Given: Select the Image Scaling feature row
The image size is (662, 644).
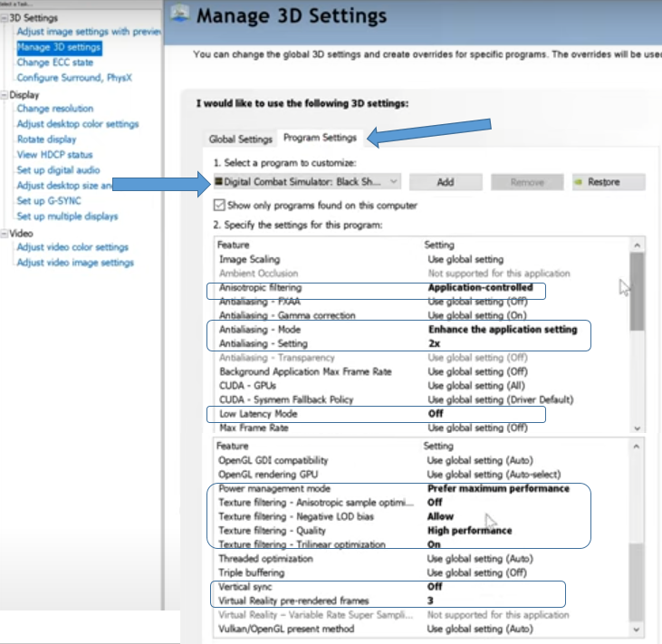Looking at the screenshot, I should [x=422, y=259].
